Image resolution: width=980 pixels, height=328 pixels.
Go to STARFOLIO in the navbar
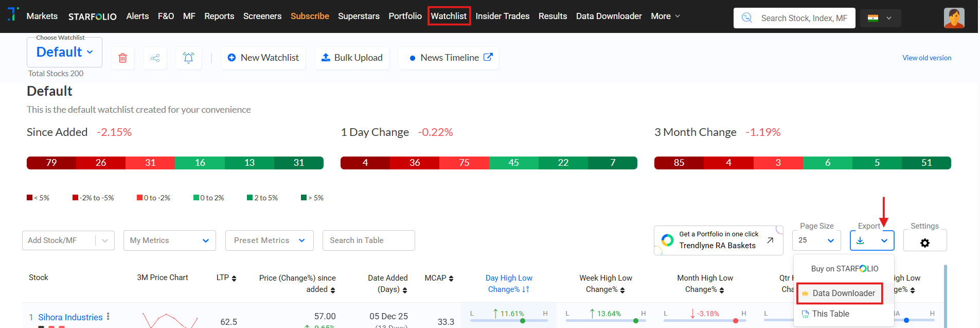pyautogui.click(x=93, y=16)
